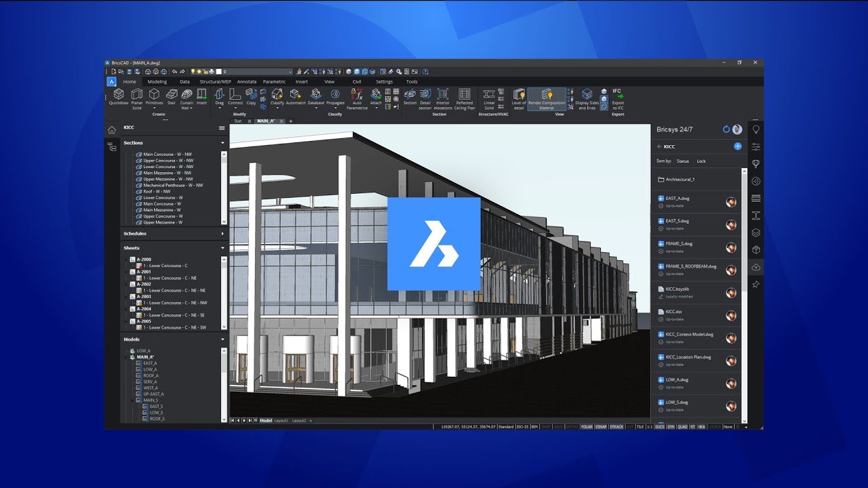868x488 pixels.
Task: Open the Database tool
Action: click(x=316, y=98)
